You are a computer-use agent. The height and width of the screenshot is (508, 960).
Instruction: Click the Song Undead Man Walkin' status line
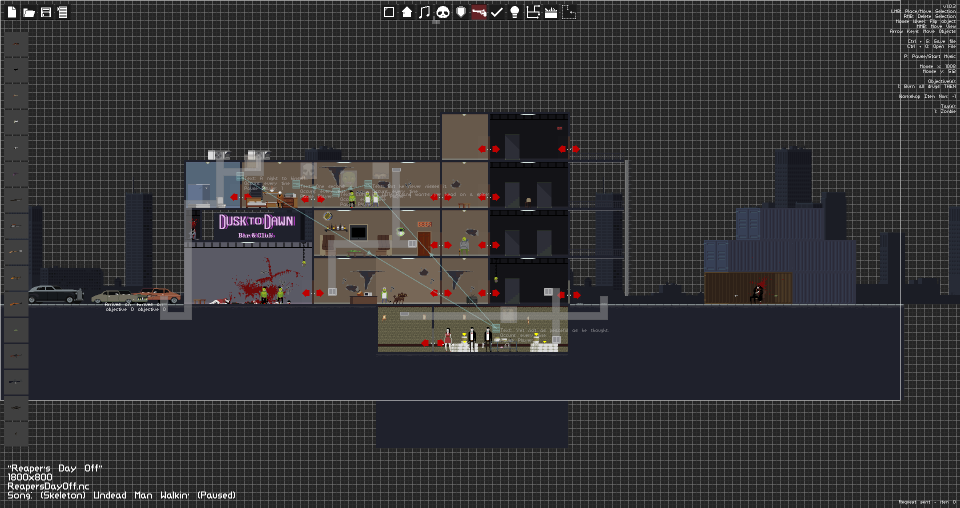[x=121, y=495]
